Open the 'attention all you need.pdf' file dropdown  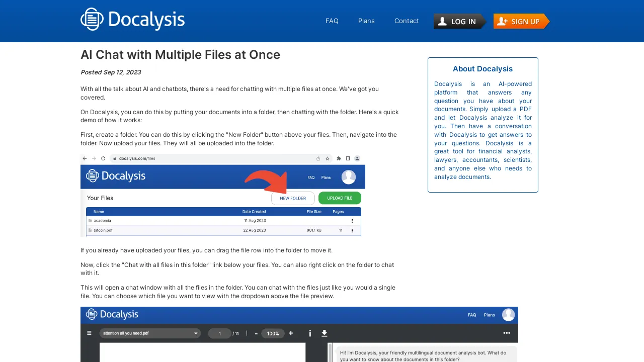pos(150,333)
